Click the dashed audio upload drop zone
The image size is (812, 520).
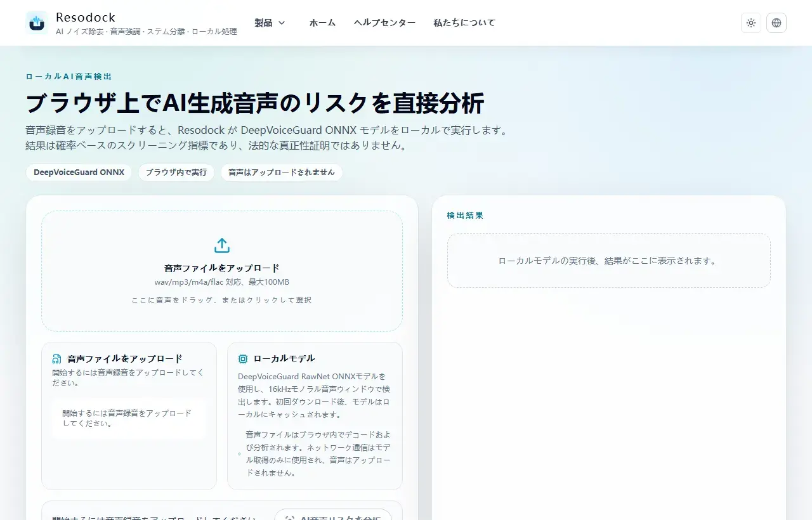click(222, 271)
